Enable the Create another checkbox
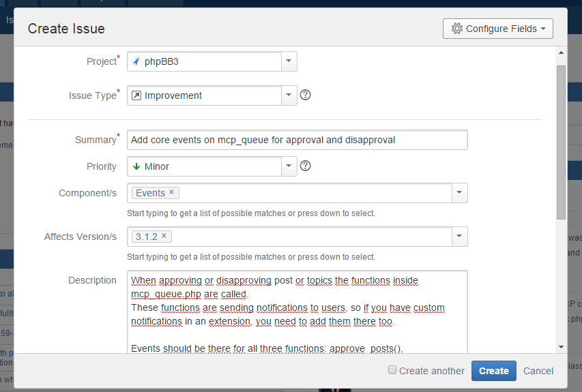 (392, 370)
